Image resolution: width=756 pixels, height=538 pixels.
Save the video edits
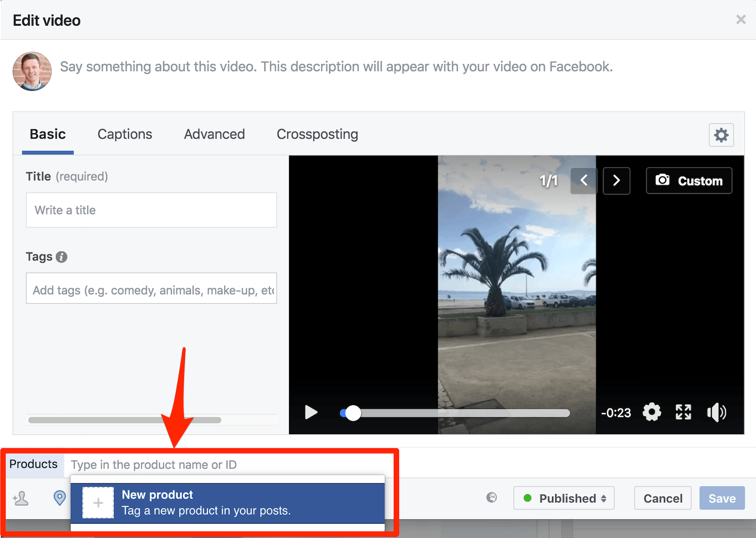point(722,498)
